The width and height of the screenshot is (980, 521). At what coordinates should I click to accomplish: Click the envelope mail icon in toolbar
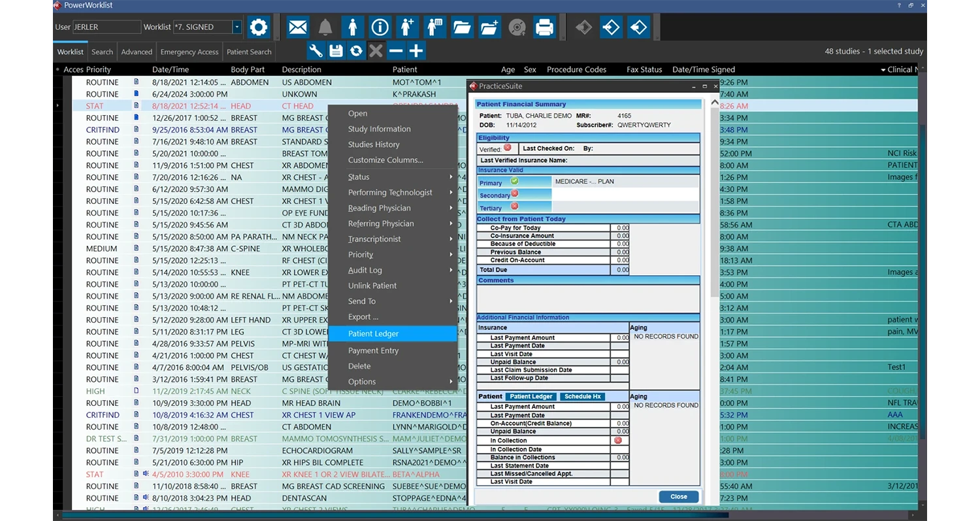pyautogui.click(x=298, y=27)
